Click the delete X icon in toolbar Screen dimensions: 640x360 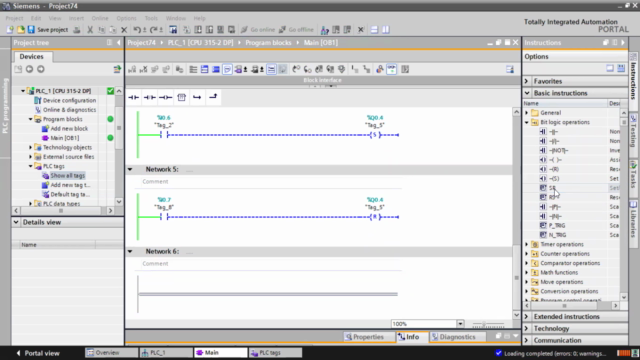[x=124, y=30]
